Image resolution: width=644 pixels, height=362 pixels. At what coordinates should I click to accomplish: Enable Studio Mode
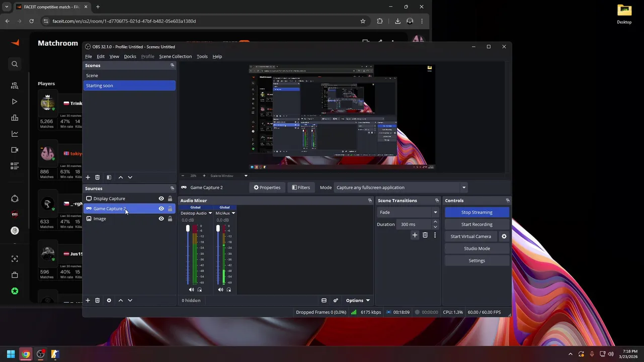point(477,248)
